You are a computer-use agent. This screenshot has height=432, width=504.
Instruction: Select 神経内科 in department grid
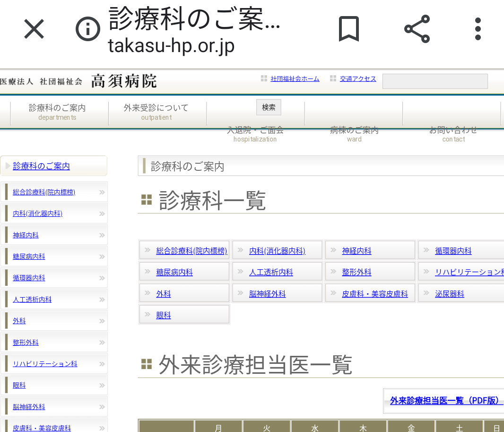coord(356,251)
